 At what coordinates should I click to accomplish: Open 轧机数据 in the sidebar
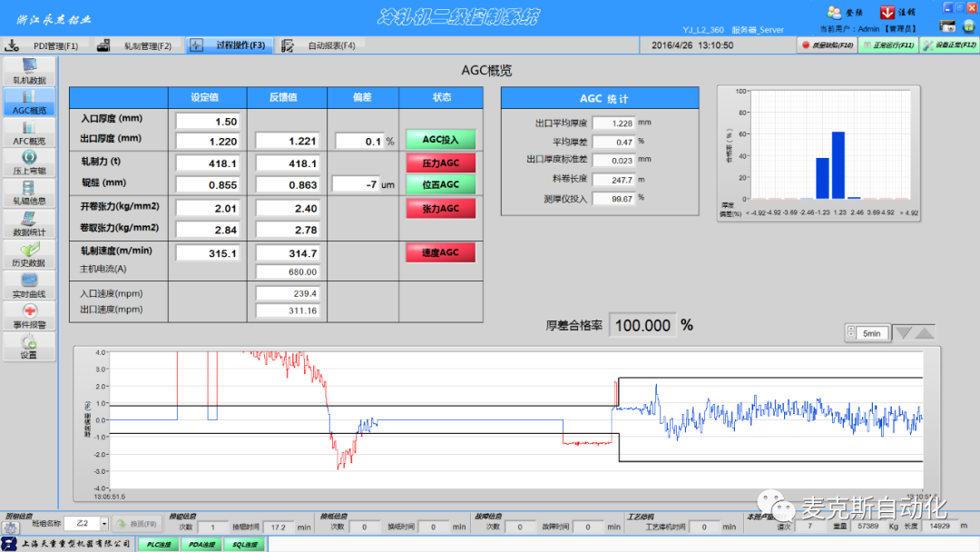tap(29, 72)
